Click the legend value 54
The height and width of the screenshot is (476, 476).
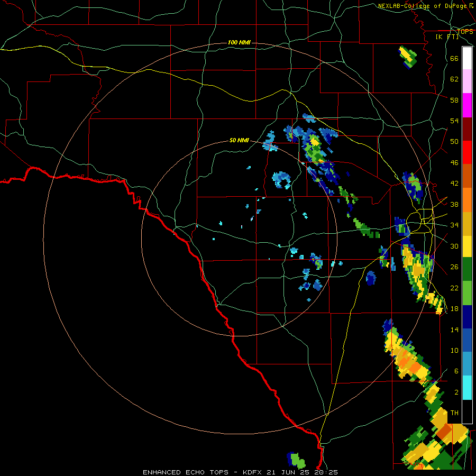pos(454,121)
